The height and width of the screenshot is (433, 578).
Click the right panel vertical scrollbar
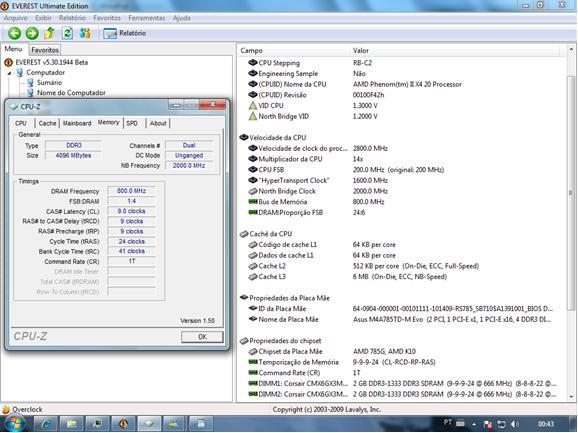point(571,192)
